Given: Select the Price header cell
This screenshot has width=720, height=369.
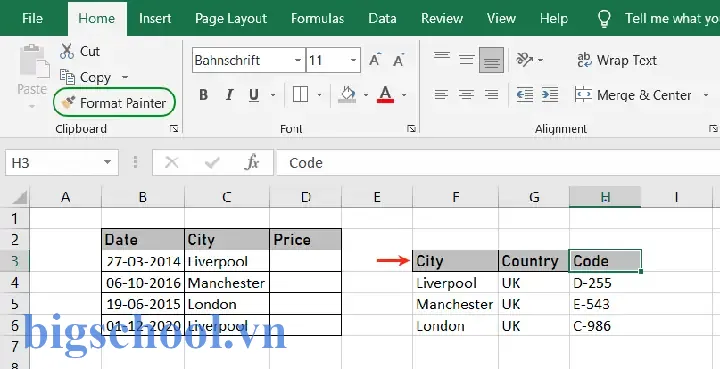Looking at the screenshot, I should pyautogui.click(x=305, y=239).
